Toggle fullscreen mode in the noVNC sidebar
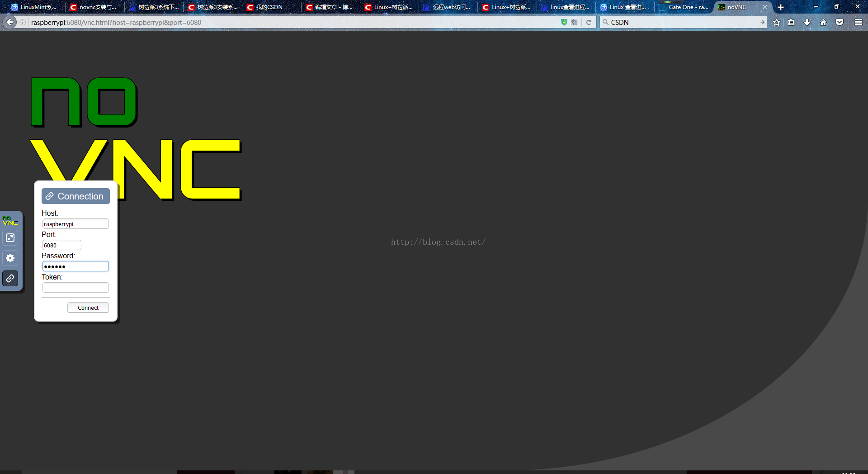868x474 pixels. coord(10,238)
